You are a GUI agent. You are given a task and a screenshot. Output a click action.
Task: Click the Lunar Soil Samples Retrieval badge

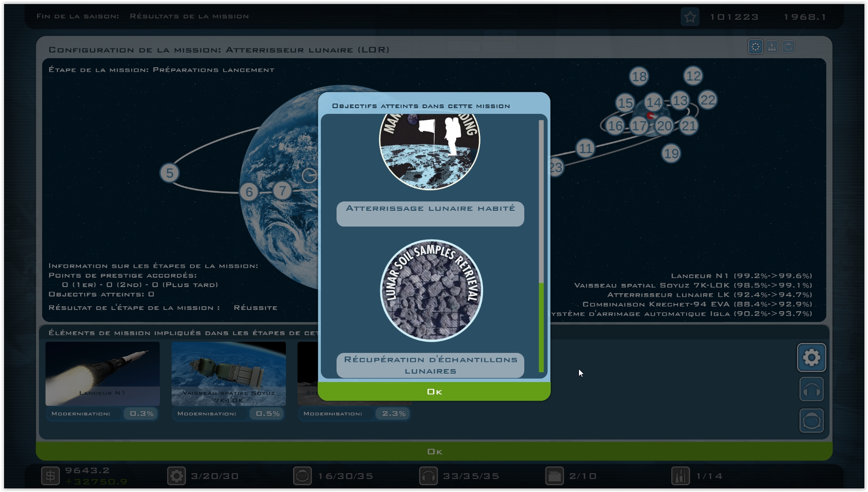(x=431, y=291)
